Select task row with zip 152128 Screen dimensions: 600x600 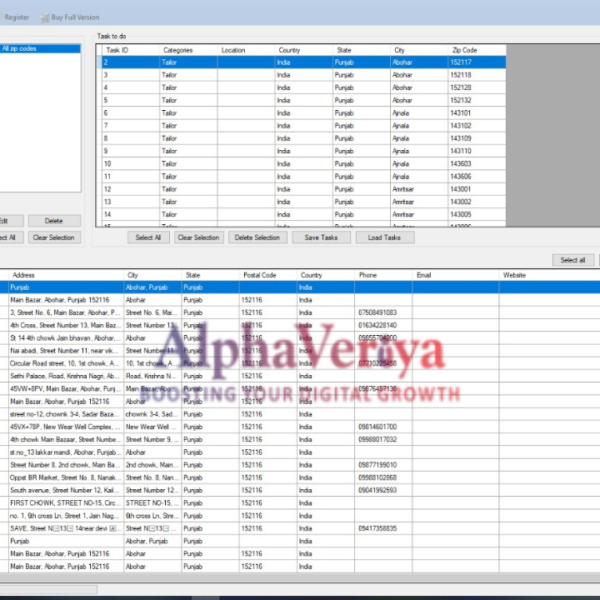[302, 88]
